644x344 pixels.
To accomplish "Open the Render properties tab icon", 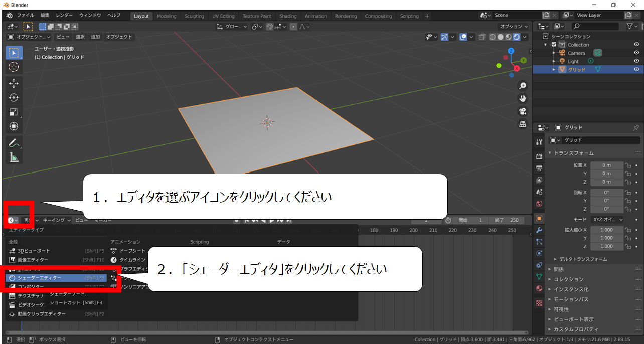I will click(x=539, y=156).
